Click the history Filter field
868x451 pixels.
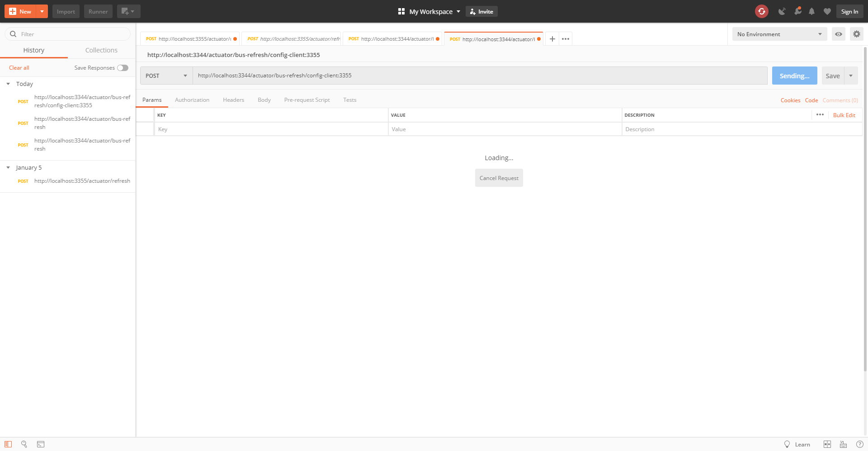point(68,34)
